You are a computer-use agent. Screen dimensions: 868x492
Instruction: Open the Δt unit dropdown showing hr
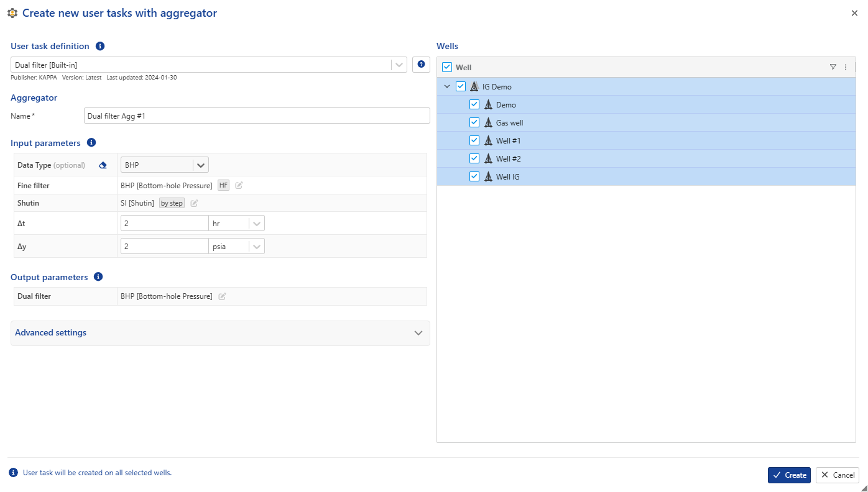257,222
